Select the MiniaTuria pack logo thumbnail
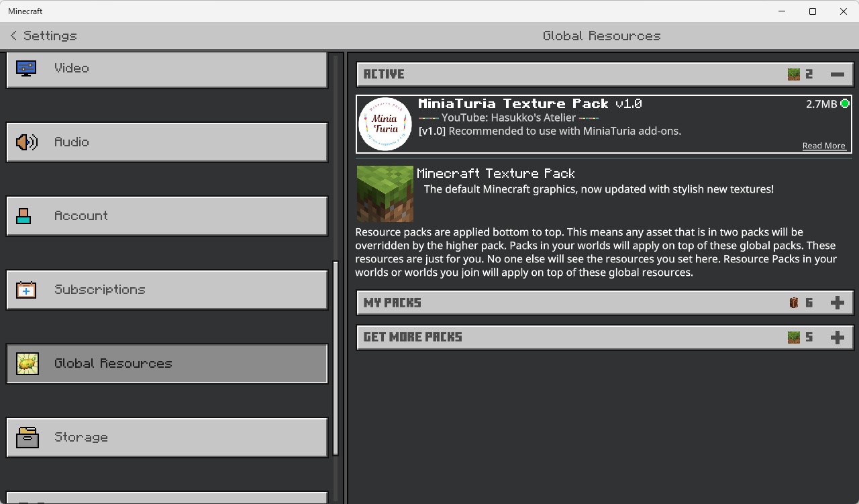Viewport: 859px width, 504px height. click(385, 124)
